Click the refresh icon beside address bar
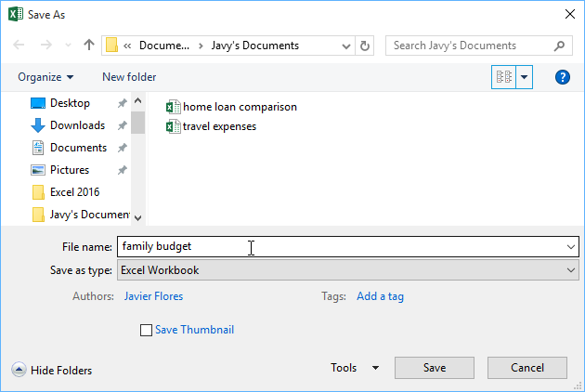The height and width of the screenshot is (392, 585). 365,46
